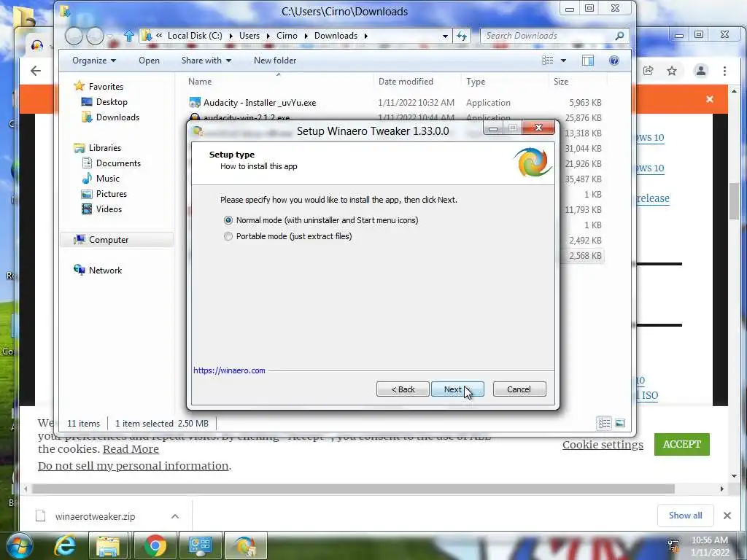The image size is (747, 560).
Task: Click Do not sell my personal information
Action: pos(133,466)
